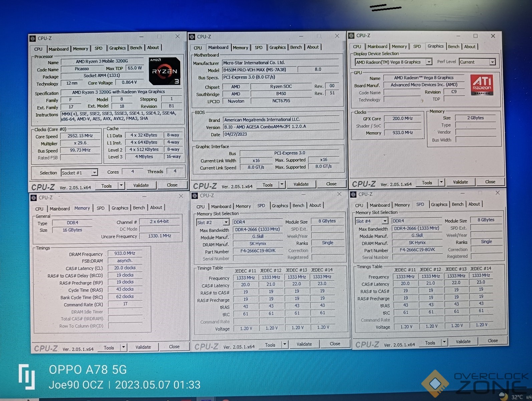Expand the Tools arrow in the motherboard window

click(x=282, y=184)
